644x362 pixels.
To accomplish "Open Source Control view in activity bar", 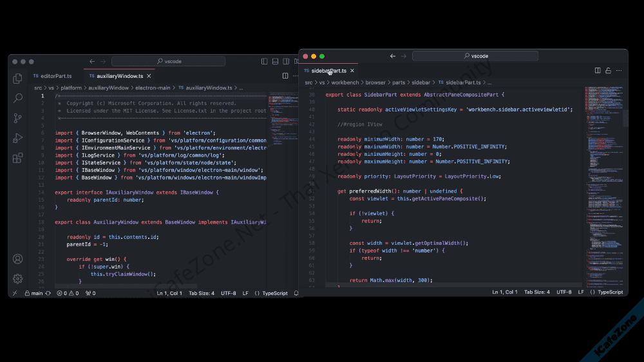I will pyautogui.click(x=18, y=119).
